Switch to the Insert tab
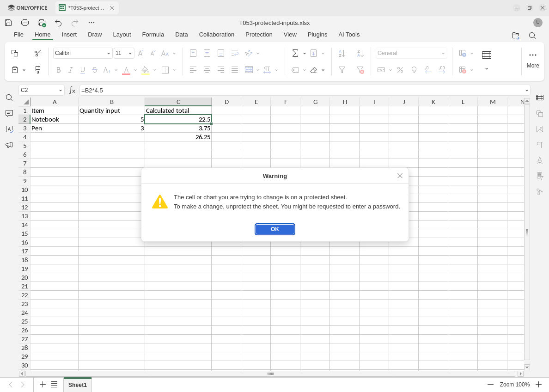The width and height of the screenshot is (549, 392). click(x=69, y=34)
